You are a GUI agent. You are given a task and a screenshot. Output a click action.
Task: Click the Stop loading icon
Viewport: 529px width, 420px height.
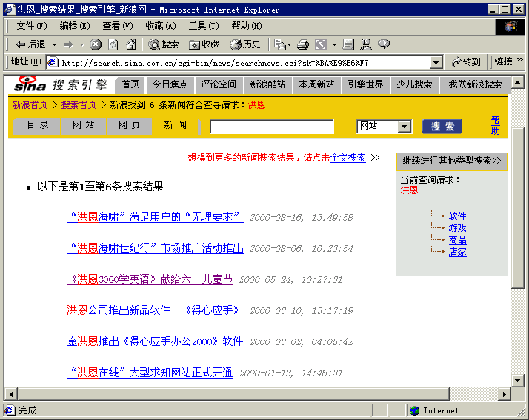[96, 44]
